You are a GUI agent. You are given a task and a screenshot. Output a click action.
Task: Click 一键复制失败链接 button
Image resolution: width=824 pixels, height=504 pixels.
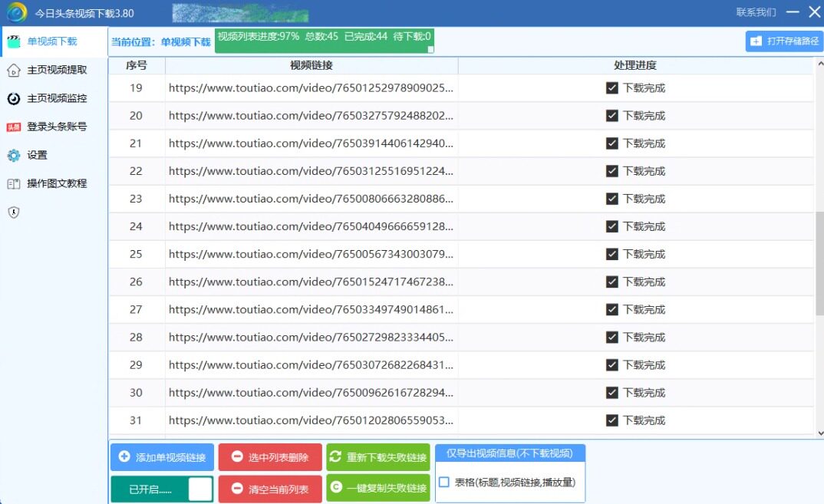pos(377,488)
